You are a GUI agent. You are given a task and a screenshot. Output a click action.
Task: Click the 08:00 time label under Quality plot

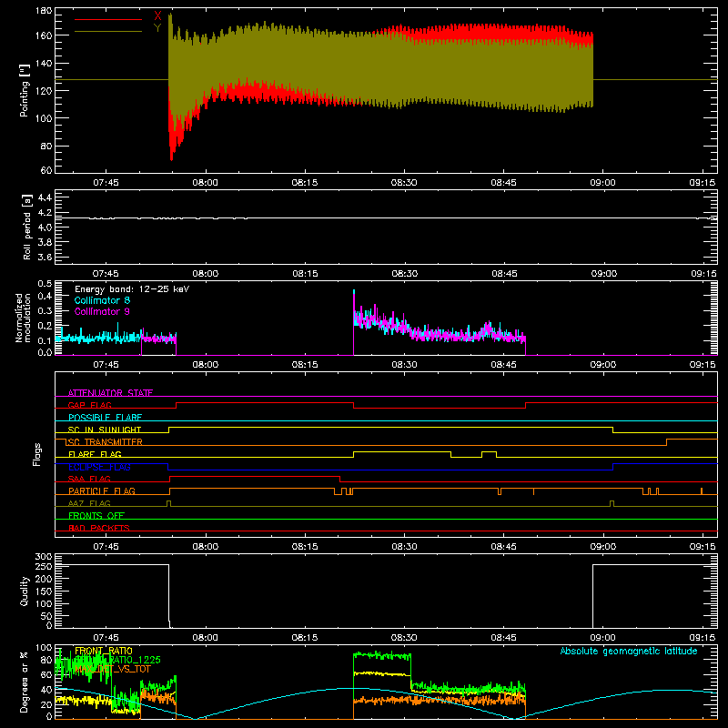(206, 638)
